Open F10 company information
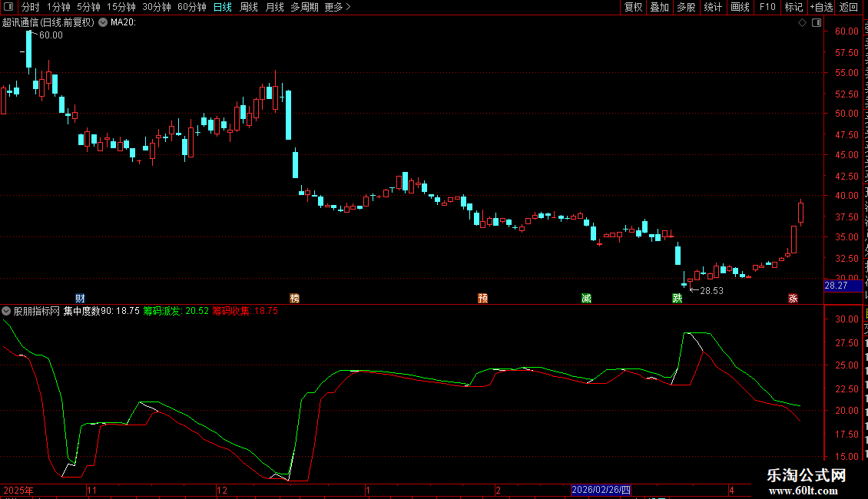This screenshot has height=499, width=868. tap(767, 7)
